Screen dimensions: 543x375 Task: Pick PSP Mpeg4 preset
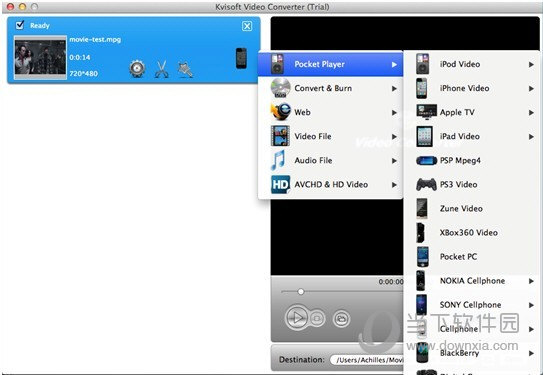pyautogui.click(x=471, y=160)
